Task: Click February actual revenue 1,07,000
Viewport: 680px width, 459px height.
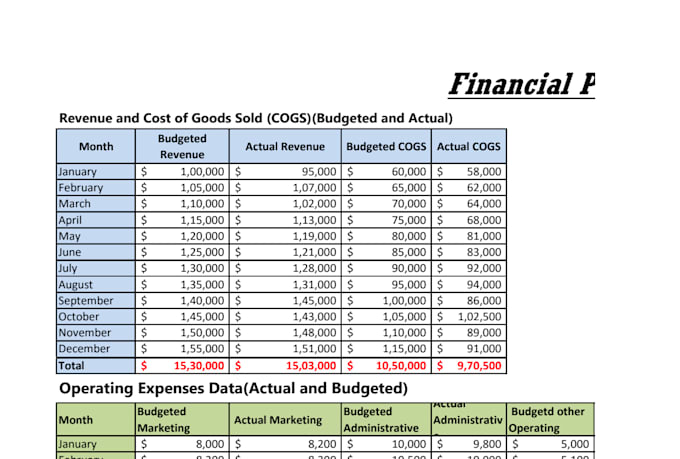Action: click(x=285, y=187)
